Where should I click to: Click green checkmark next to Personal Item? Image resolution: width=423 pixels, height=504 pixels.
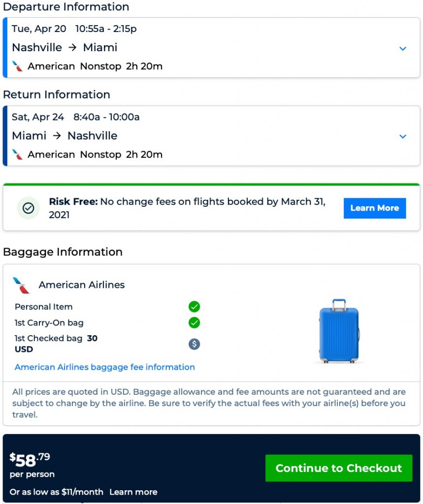tap(194, 307)
